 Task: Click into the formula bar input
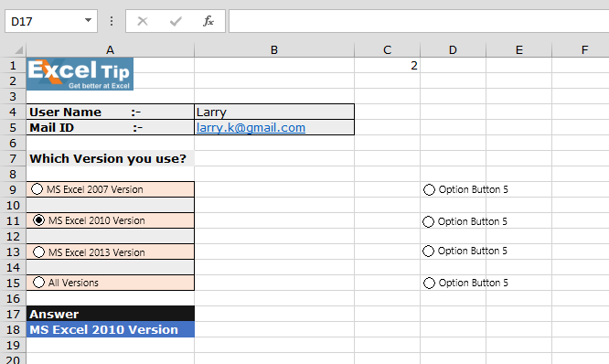(419, 21)
